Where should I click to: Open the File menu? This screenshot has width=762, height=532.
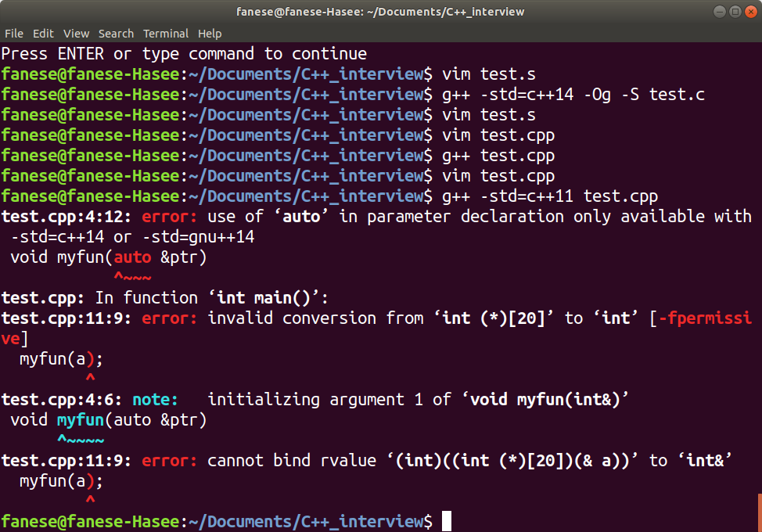coord(13,34)
